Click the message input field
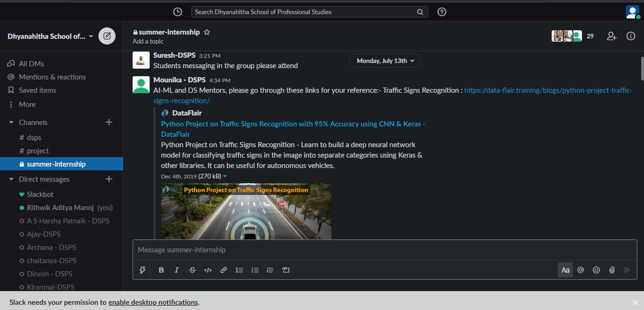644x310 pixels. click(385, 249)
